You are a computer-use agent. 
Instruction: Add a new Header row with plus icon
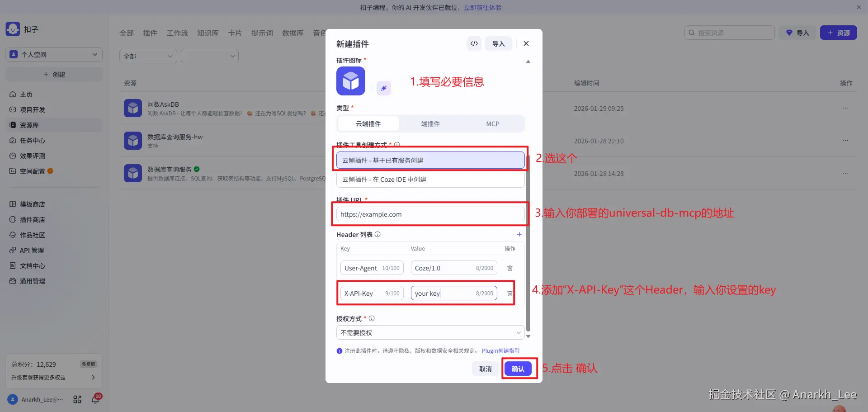pos(519,234)
